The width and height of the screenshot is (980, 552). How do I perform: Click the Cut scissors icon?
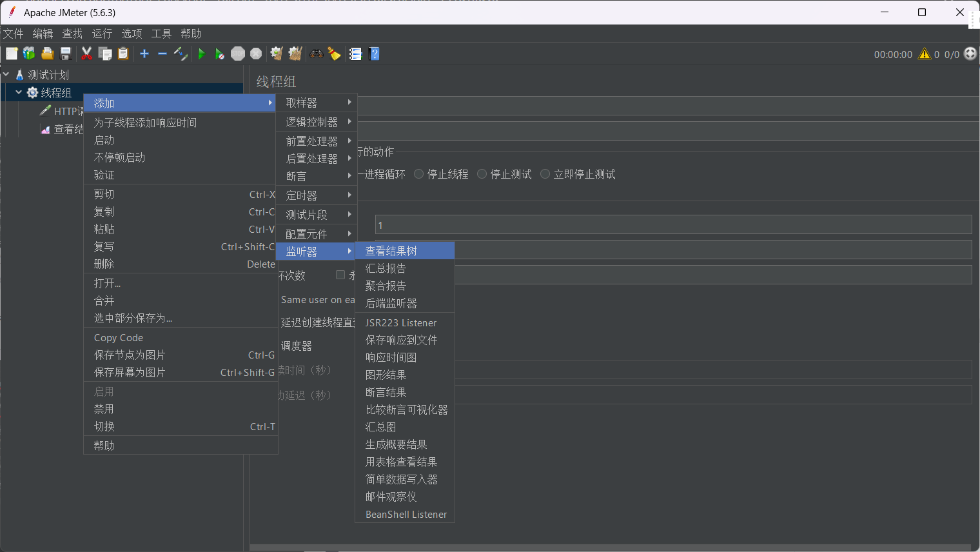point(86,54)
